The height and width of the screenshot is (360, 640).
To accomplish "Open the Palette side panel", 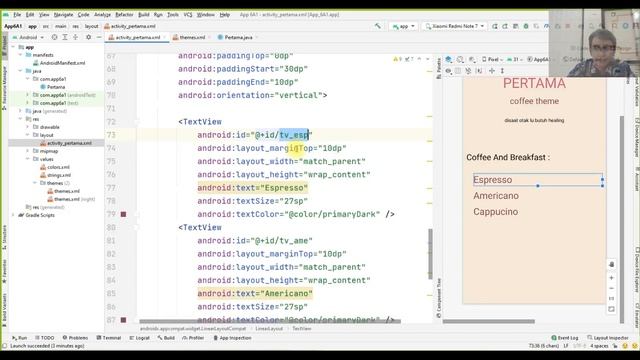I will click(x=439, y=69).
